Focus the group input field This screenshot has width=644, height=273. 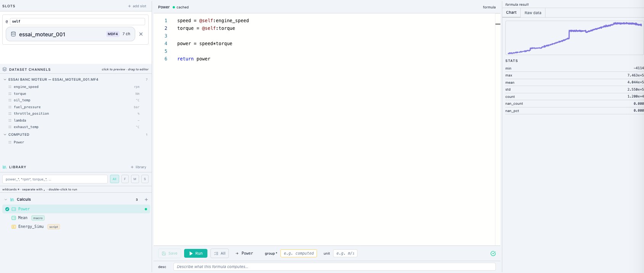299,253
